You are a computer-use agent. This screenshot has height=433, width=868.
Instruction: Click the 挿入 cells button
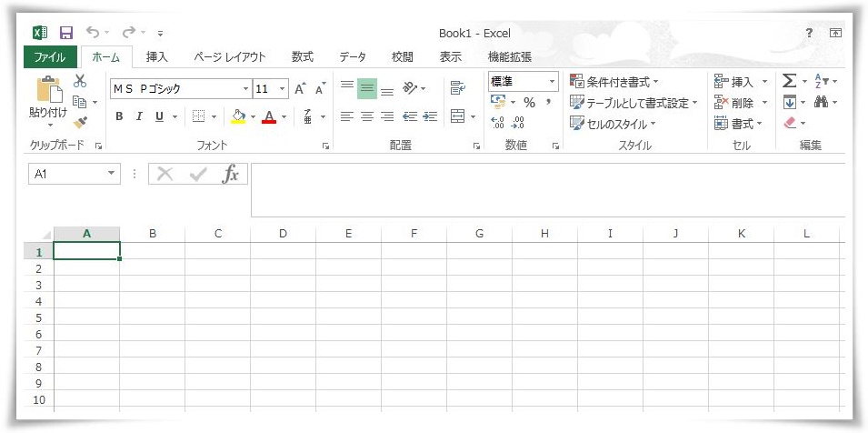click(735, 82)
